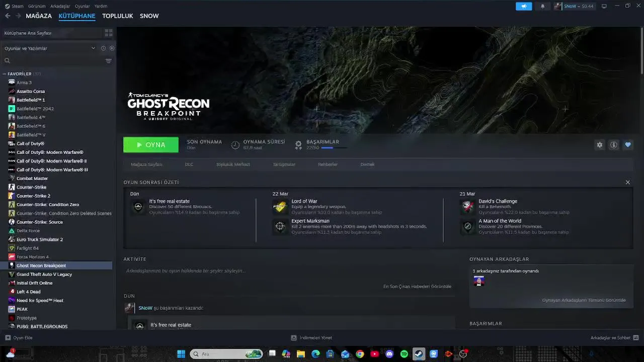Click En Son Çıkan Haberleri Görüntüle
Screen dimensions: 644x362
(x=417, y=286)
